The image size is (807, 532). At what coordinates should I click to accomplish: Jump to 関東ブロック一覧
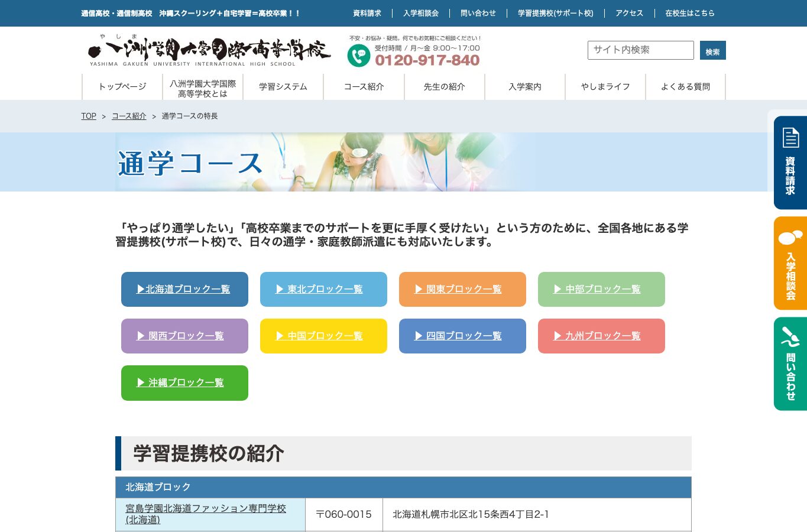point(462,289)
